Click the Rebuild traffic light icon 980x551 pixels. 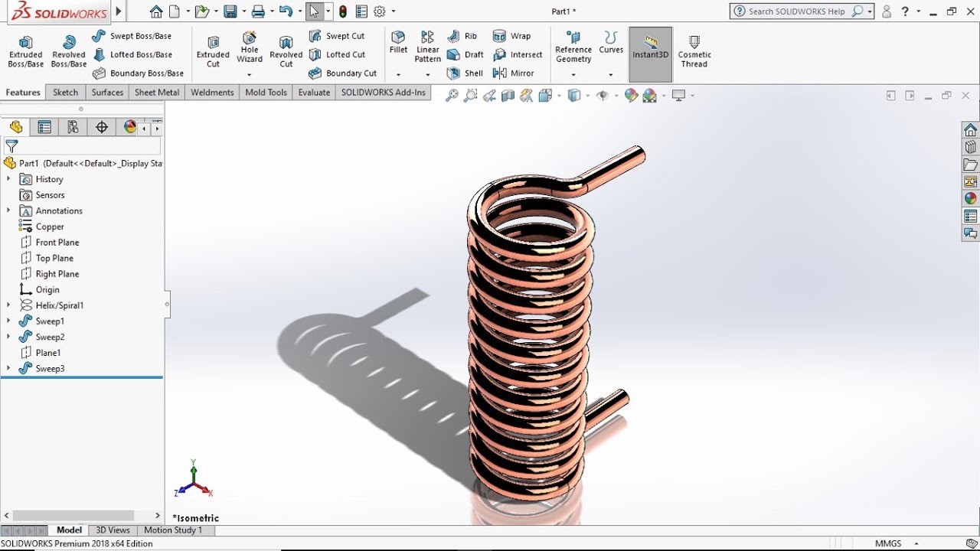[x=342, y=11]
